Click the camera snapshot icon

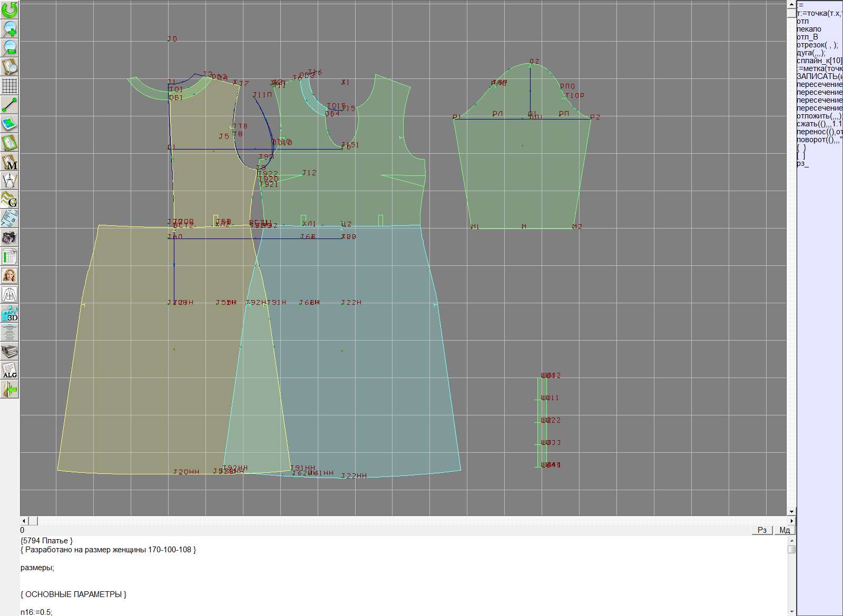9,237
